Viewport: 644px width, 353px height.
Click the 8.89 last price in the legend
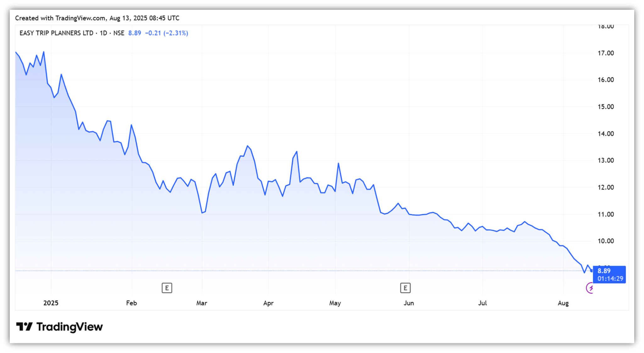(x=135, y=33)
